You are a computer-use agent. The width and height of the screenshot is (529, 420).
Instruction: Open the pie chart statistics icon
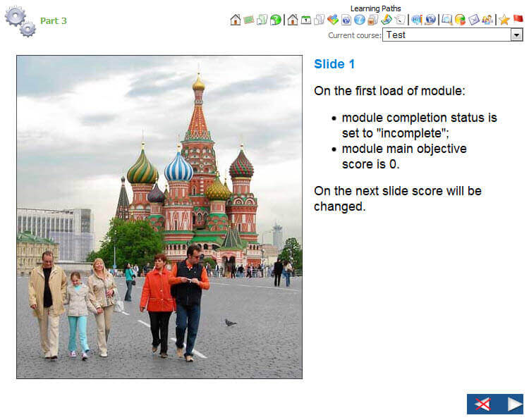[460, 20]
